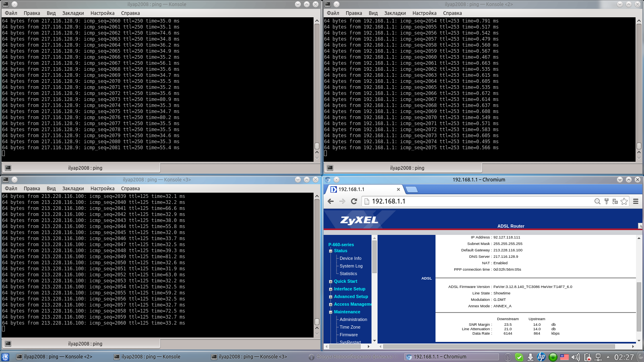Screen dimensions: 644x362
Task: Open the HP icon in the system tray
Action: point(541,357)
